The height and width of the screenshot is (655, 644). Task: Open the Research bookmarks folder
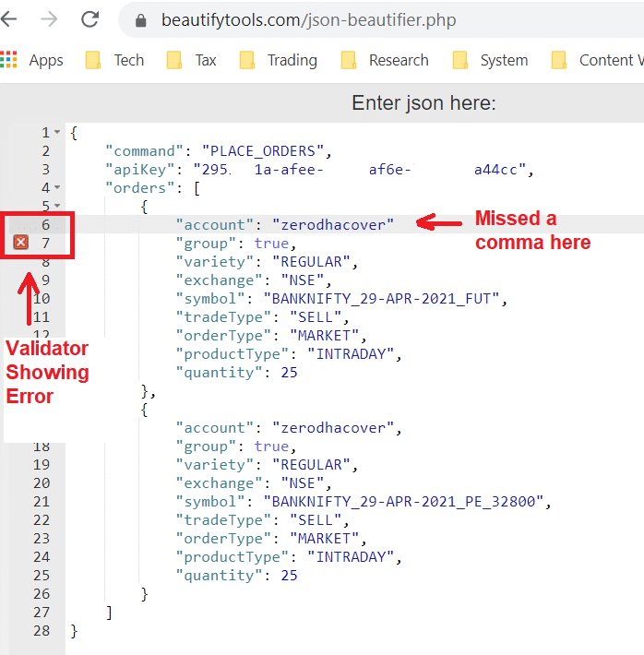[385, 60]
